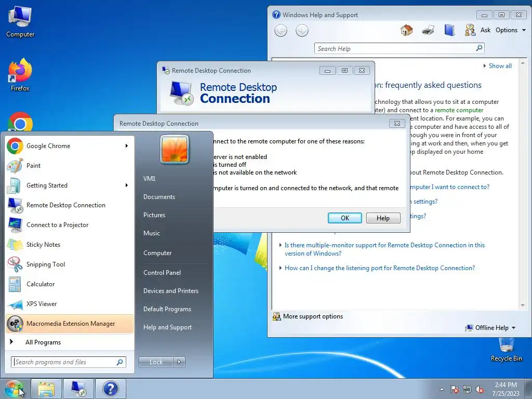Go back in Windows Help and Support

pos(281,31)
